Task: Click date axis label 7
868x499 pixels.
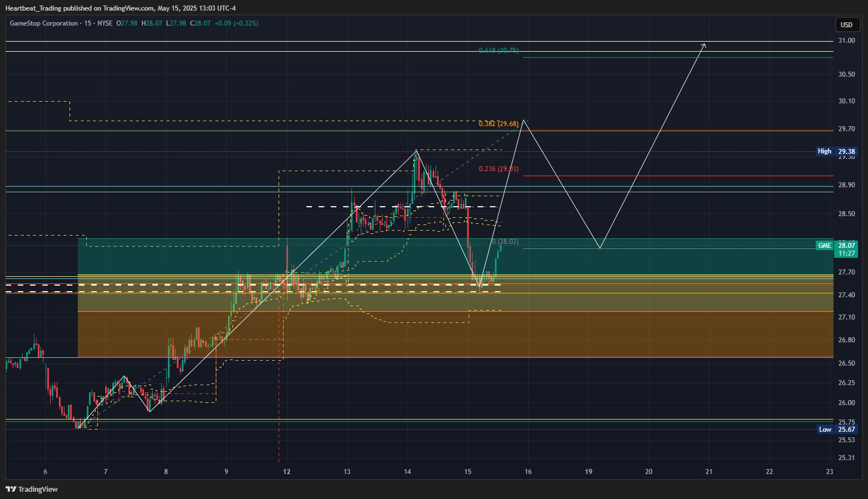Action: pyautogui.click(x=106, y=472)
